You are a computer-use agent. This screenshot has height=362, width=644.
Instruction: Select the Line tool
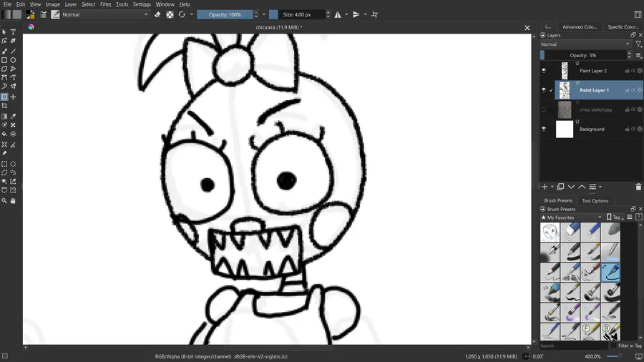tap(13, 52)
